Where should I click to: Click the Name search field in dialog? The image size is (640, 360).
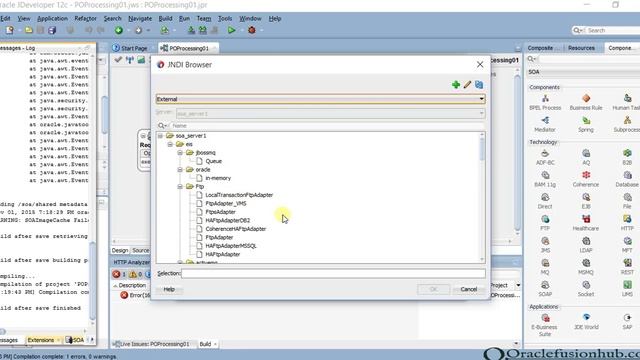pos(327,126)
